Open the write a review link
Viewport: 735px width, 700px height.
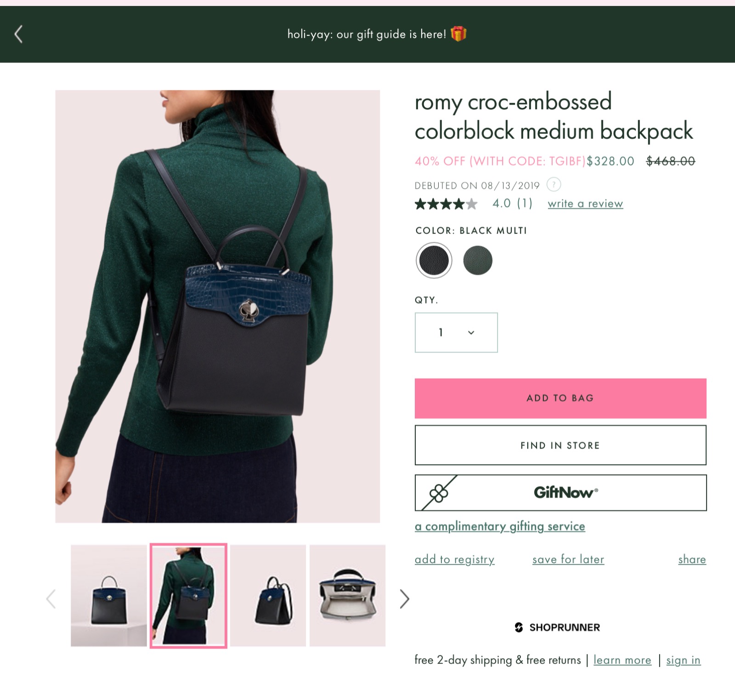(585, 204)
